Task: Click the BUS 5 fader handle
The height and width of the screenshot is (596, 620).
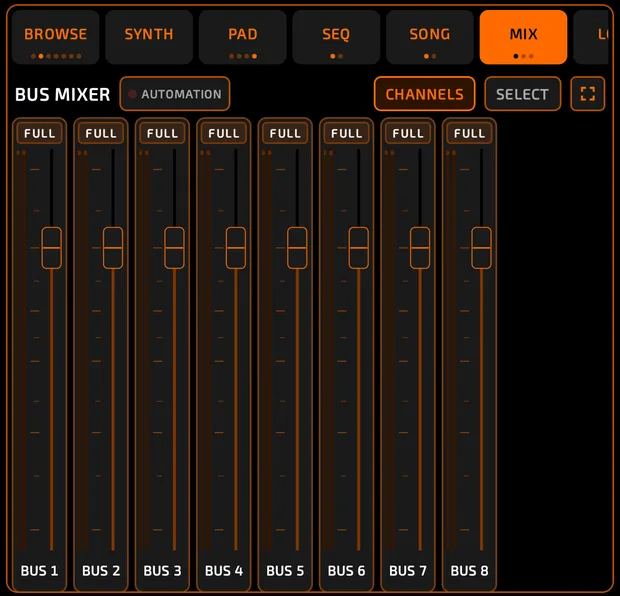Action: click(297, 248)
